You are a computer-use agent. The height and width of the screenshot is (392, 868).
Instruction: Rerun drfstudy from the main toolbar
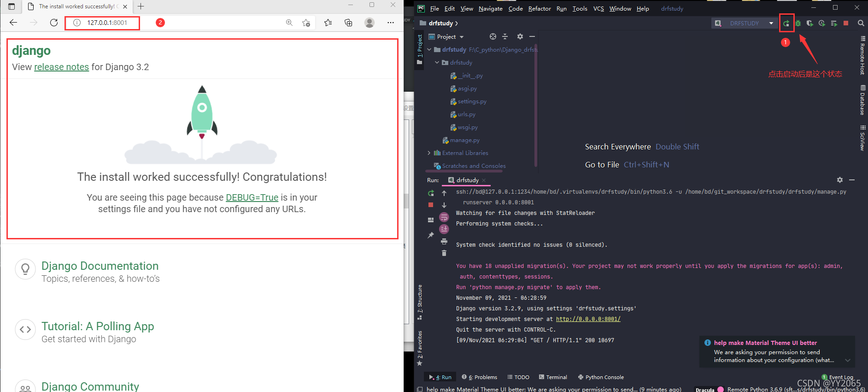click(786, 23)
